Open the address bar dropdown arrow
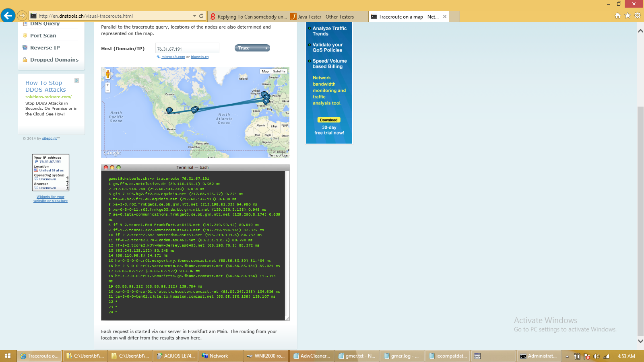 coord(194,16)
